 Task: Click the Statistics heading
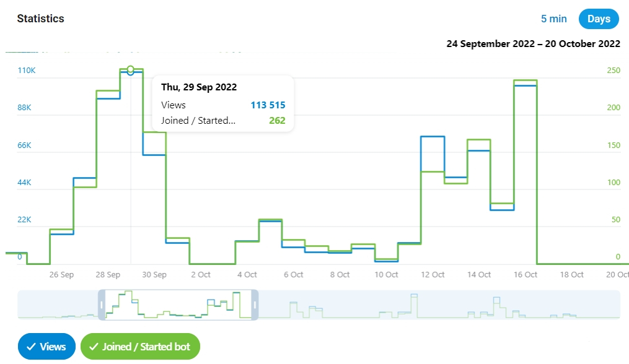40,19
